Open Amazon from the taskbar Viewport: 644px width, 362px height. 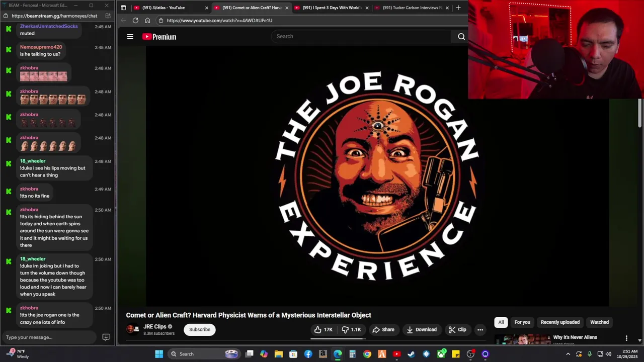pos(323,354)
